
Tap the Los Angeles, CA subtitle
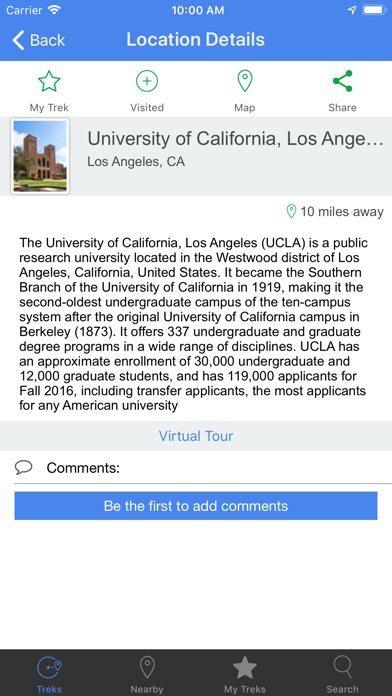pyautogui.click(x=136, y=162)
